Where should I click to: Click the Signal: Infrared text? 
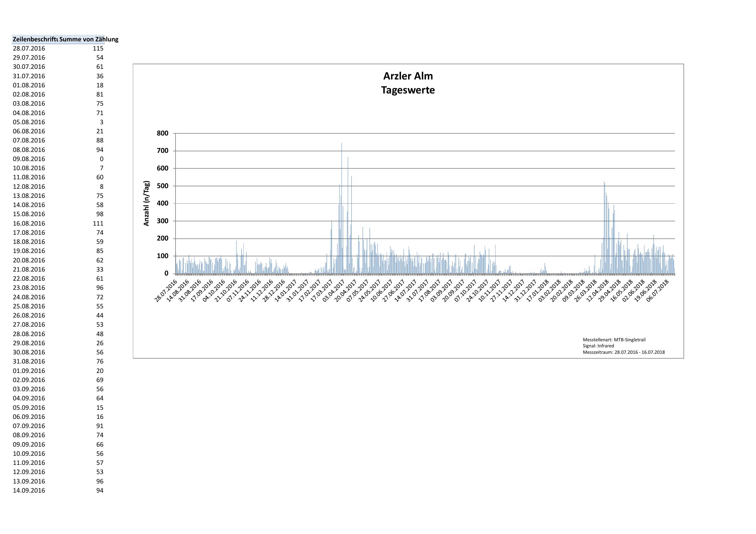click(x=598, y=346)
